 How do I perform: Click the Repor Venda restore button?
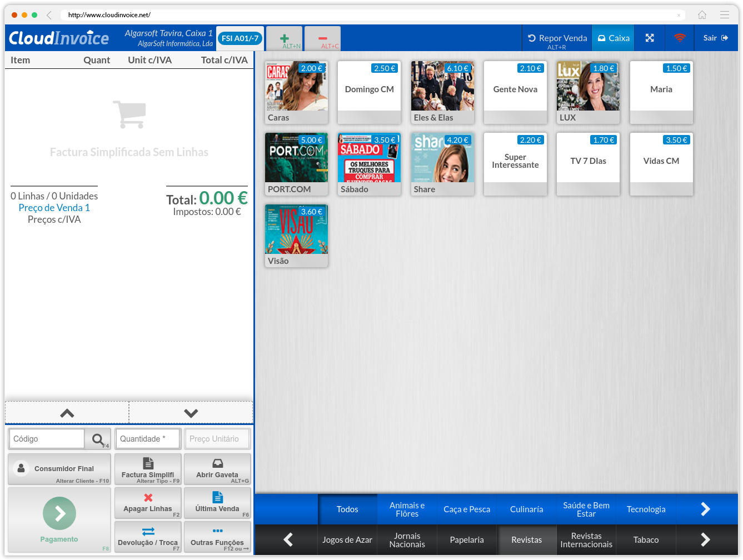click(557, 38)
